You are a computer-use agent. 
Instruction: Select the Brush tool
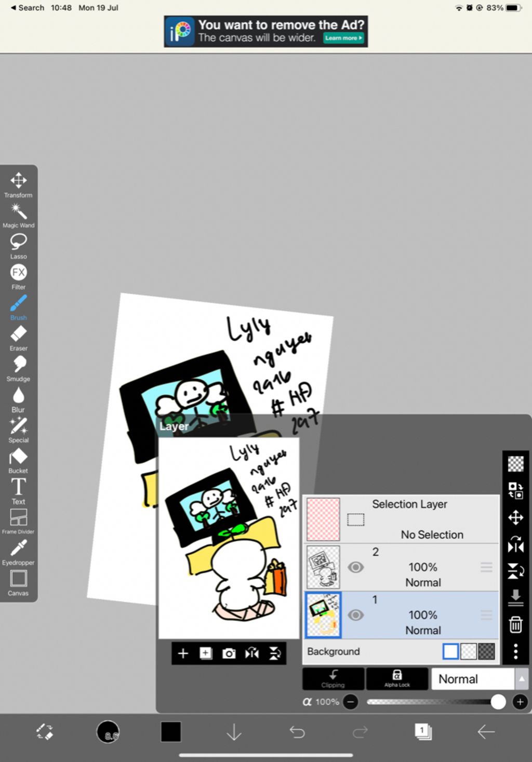click(18, 307)
